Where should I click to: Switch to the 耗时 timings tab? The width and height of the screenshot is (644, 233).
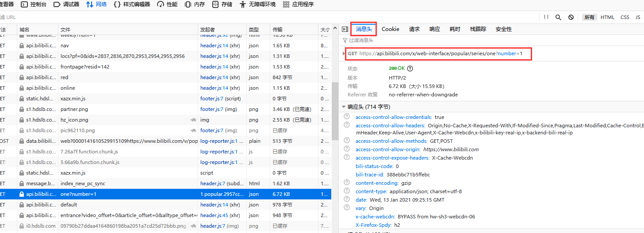pyautogui.click(x=455, y=29)
